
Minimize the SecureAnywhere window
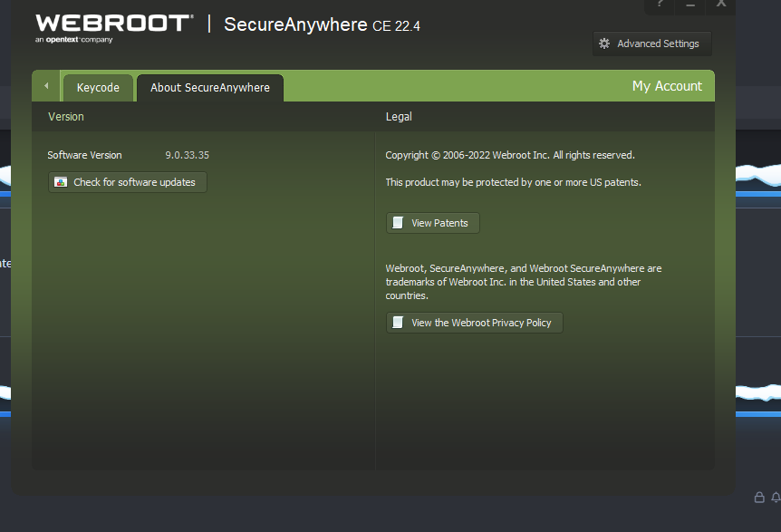690,5
